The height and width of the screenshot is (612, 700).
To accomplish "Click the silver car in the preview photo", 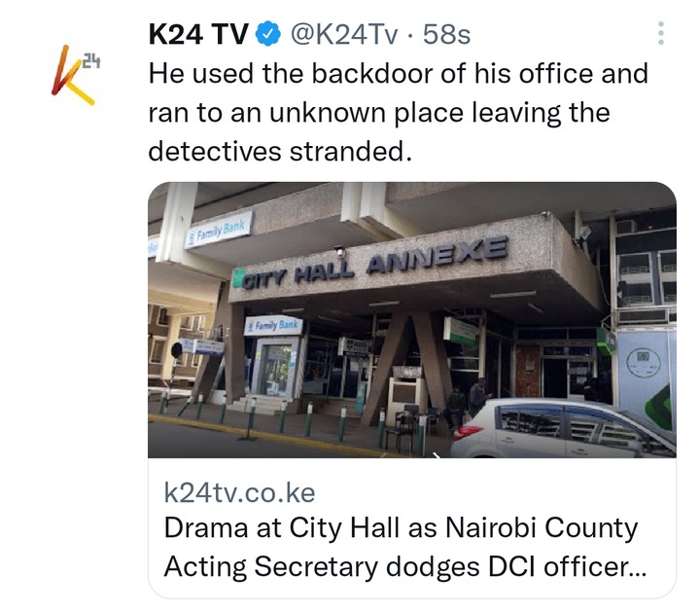I will coord(563,429).
